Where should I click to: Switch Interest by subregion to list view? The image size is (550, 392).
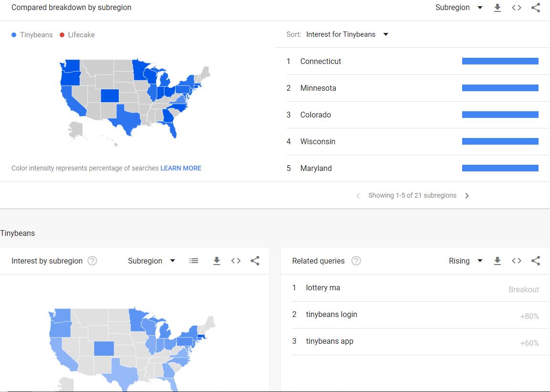[194, 261]
